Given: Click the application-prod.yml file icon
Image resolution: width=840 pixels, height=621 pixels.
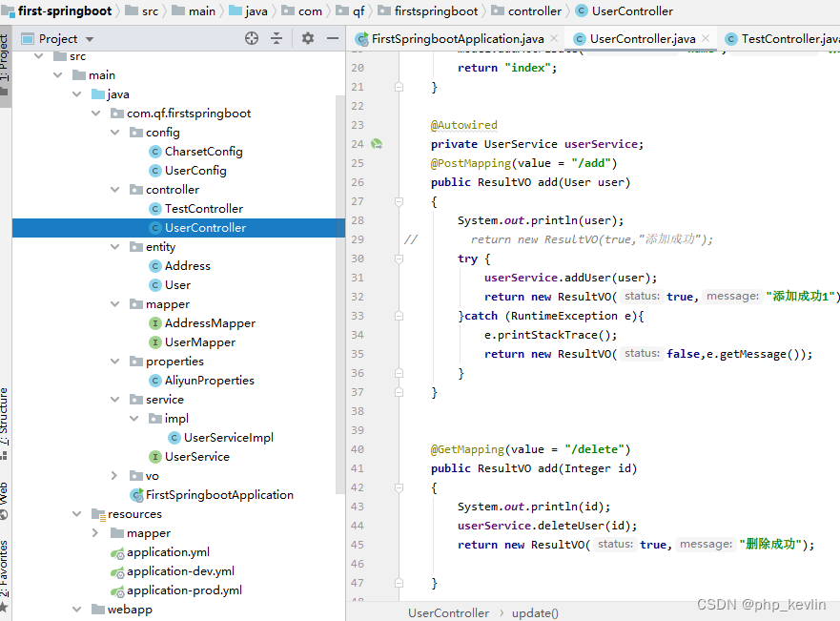Looking at the screenshot, I should 117,591.
